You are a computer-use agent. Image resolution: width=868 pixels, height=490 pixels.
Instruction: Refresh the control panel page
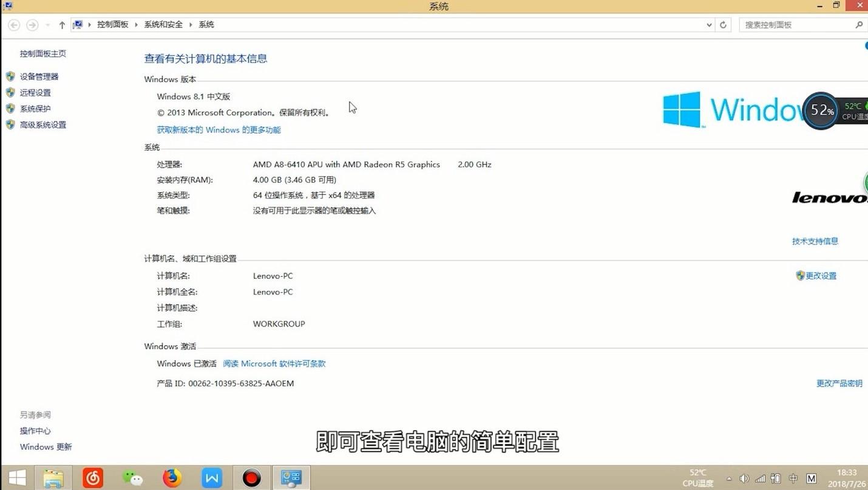click(x=723, y=25)
